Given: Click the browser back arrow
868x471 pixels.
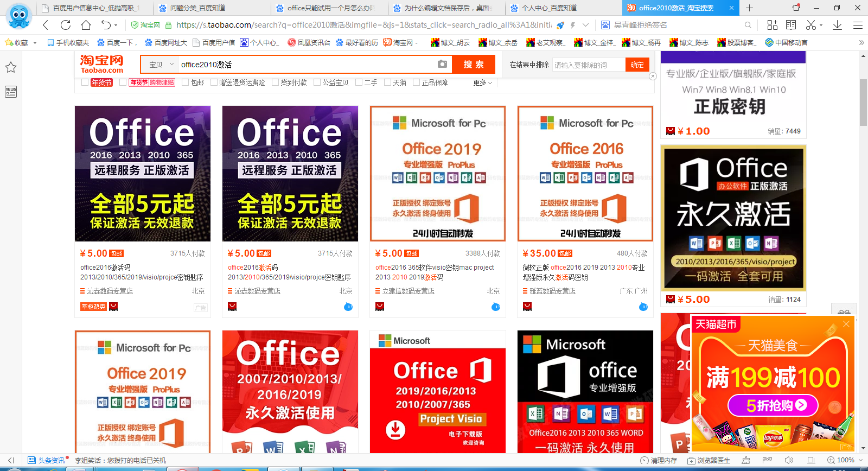Looking at the screenshot, I should pos(46,25).
